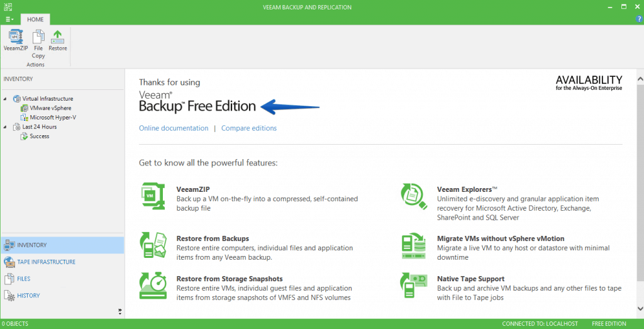644x329 pixels.
Task: Click the Native Tape Support icon
Action: click(x=414, y=286)
